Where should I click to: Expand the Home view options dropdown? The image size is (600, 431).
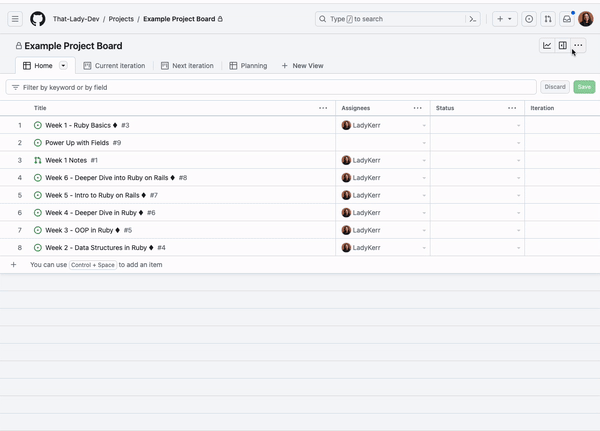point(63,66)
